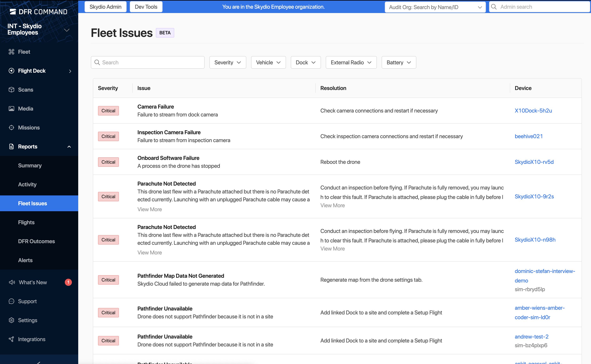The width and height of the screenshot is (591, 364).
Task: Click the Critical badge for Camera Failure
Action: [108, 111]
